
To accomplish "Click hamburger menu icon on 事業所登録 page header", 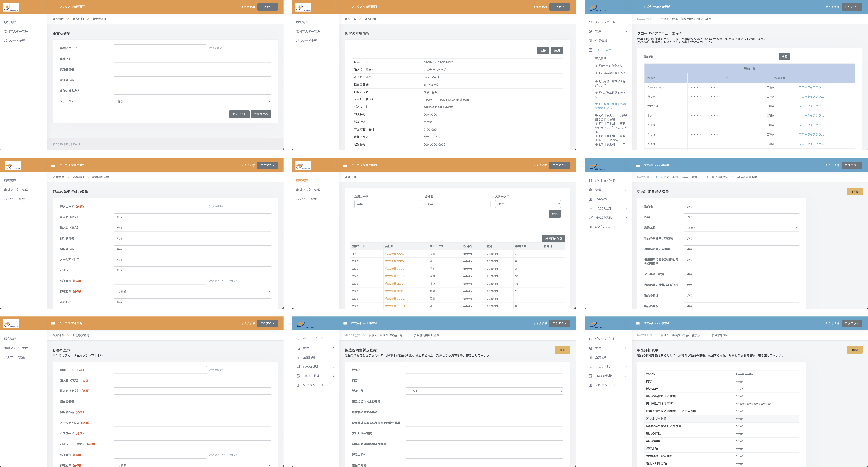I will (x=53, y=7).
